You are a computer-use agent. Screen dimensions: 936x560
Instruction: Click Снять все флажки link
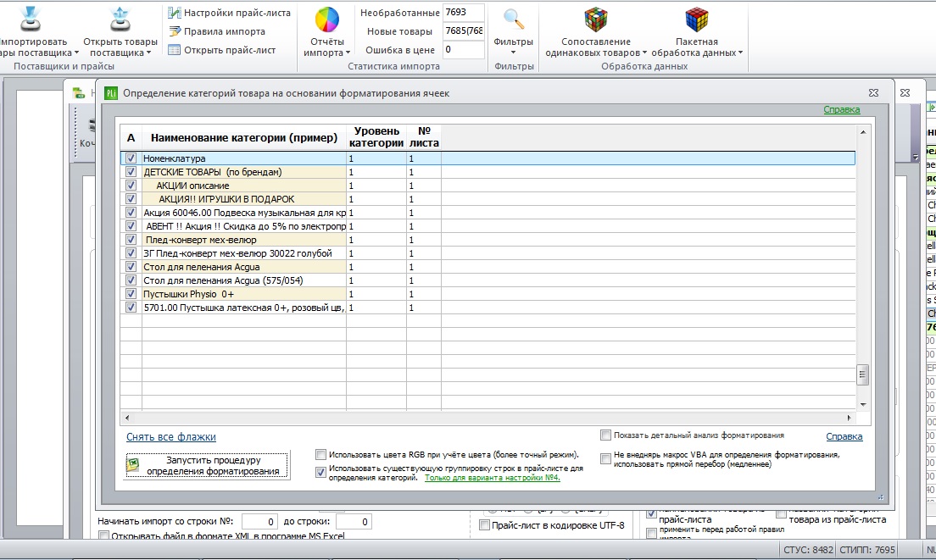tap(171, 436)
